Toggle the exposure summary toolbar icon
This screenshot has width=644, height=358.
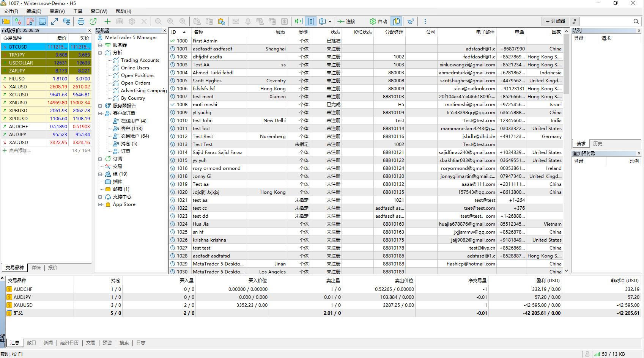[x=30, y=21]
